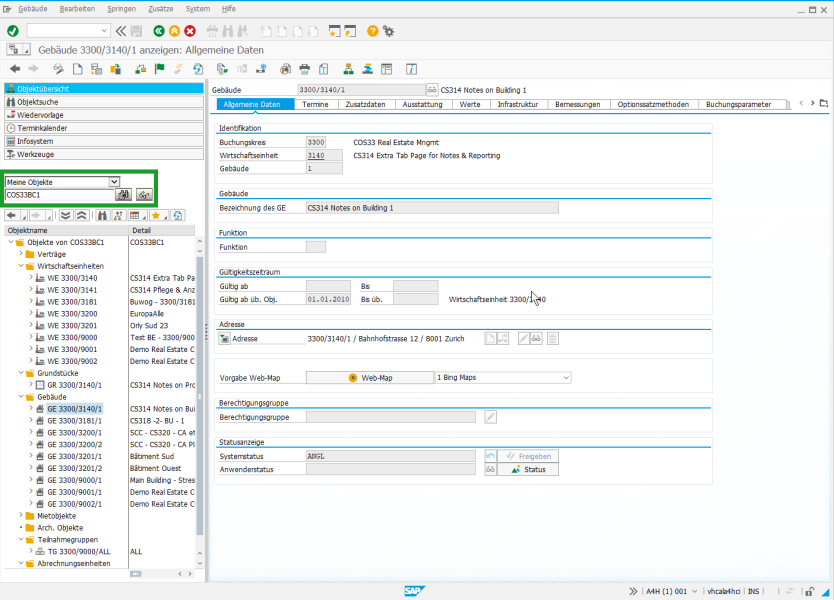Select GE 3300/3181/1 in the tree
Screen dimensions: 834x600
point(74,421)
